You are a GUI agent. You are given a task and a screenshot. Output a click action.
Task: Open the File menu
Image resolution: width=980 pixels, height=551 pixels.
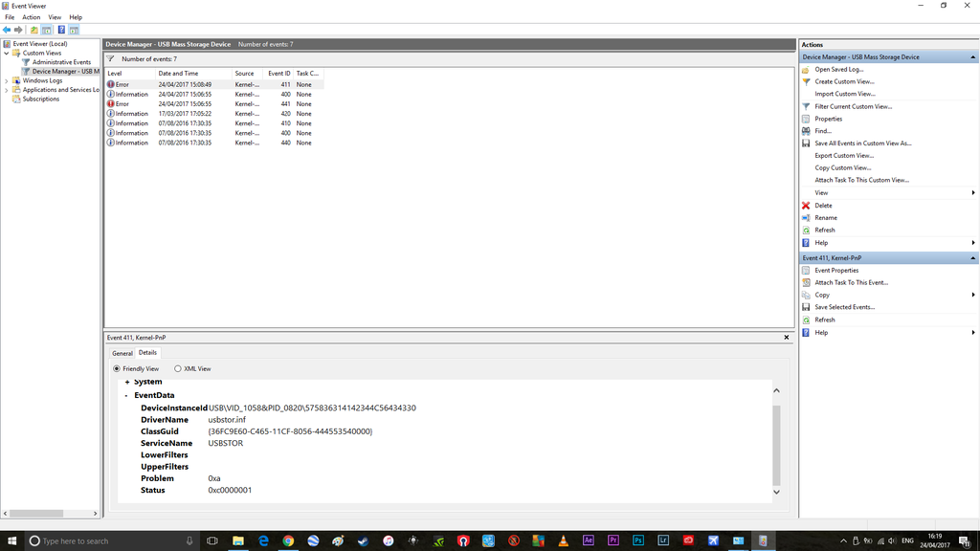click(x=10, y=17)
